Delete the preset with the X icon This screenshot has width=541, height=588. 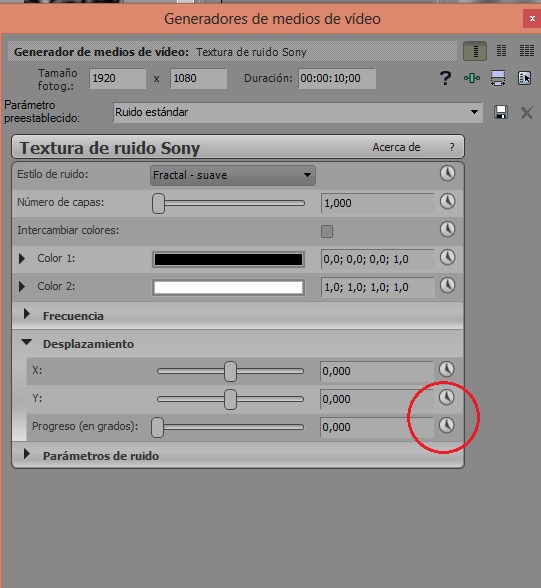click(527, 112)
